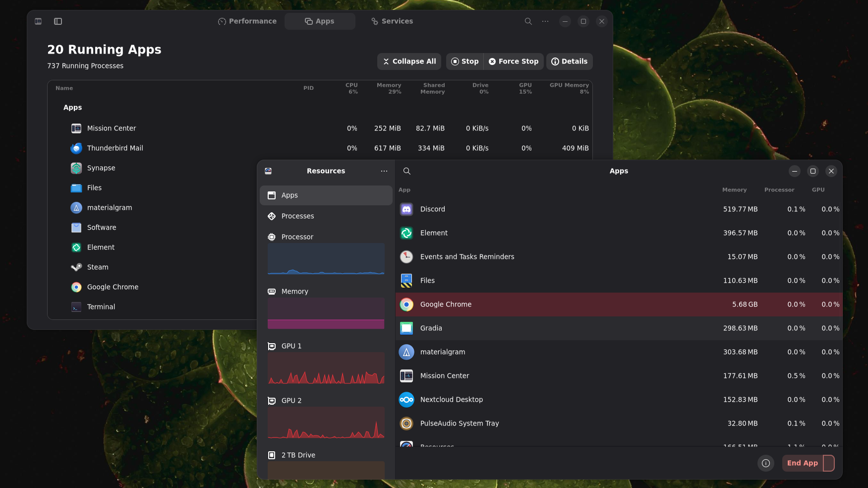Viewport: 868px width, 488px height.
Task: Open Details for the selected app
Action: (569, 61)
